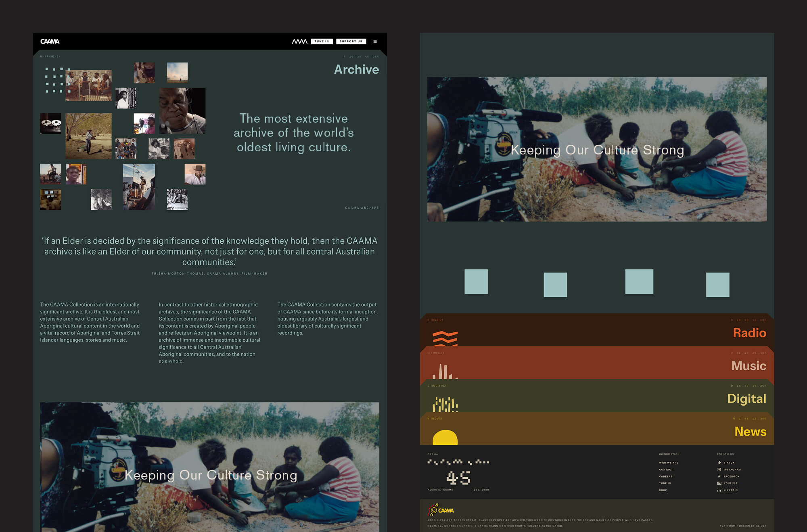The image size is (807, 532).
Task: Click the yellow dashed-bars icon in Digital section
Action: [x=445, y=404]
